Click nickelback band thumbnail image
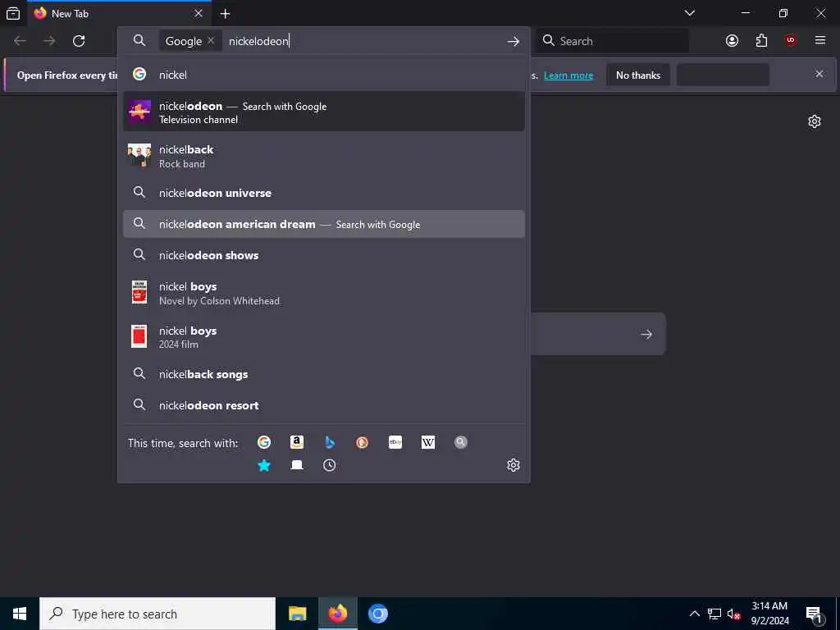The width and height of the screenshot is (840, 630). pyautogui.click(x=139, y=155)
